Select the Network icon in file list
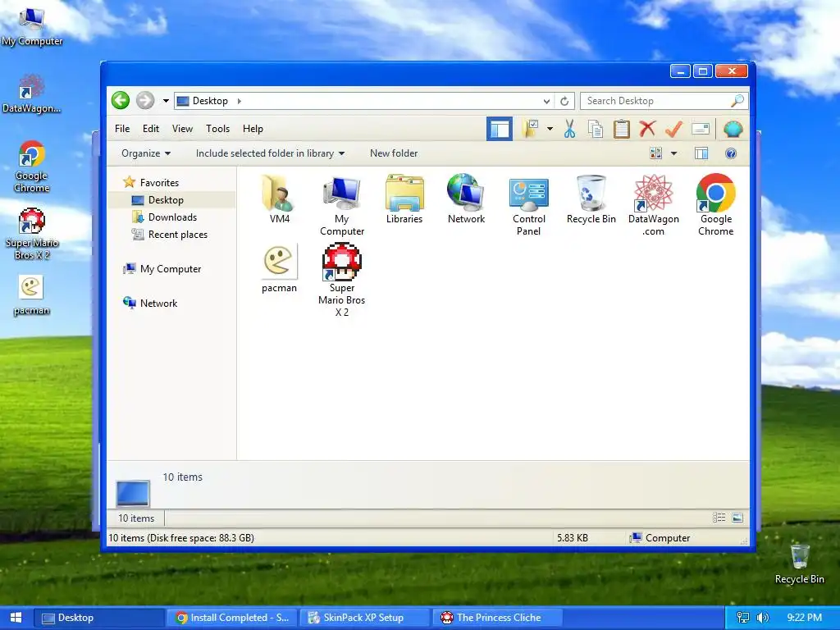Screen dimensions: 840x630 coord(466,199)
